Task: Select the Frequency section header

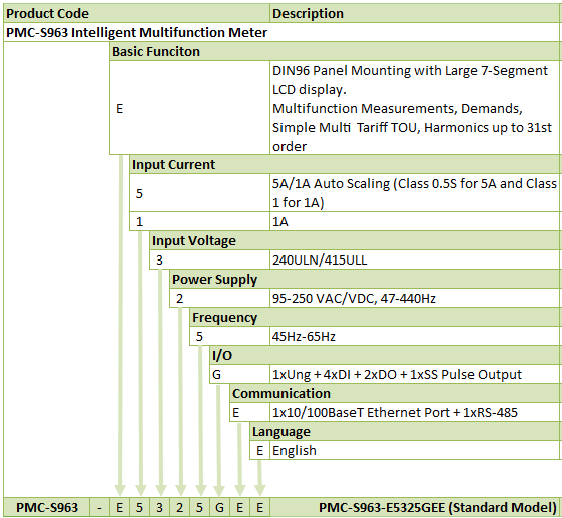Action: [374, 317]
